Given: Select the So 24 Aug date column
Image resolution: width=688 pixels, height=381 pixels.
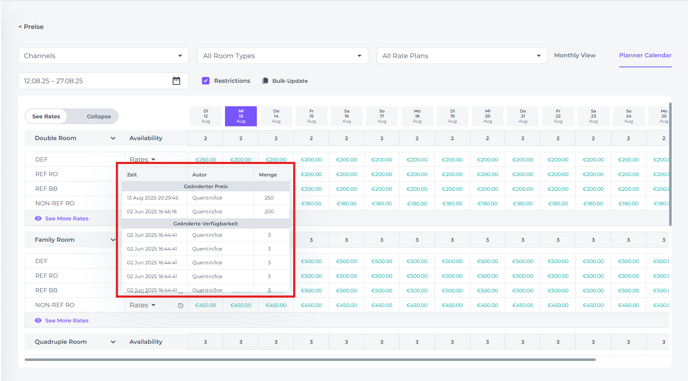Looking at the screenshot, I should coord(628,116).
